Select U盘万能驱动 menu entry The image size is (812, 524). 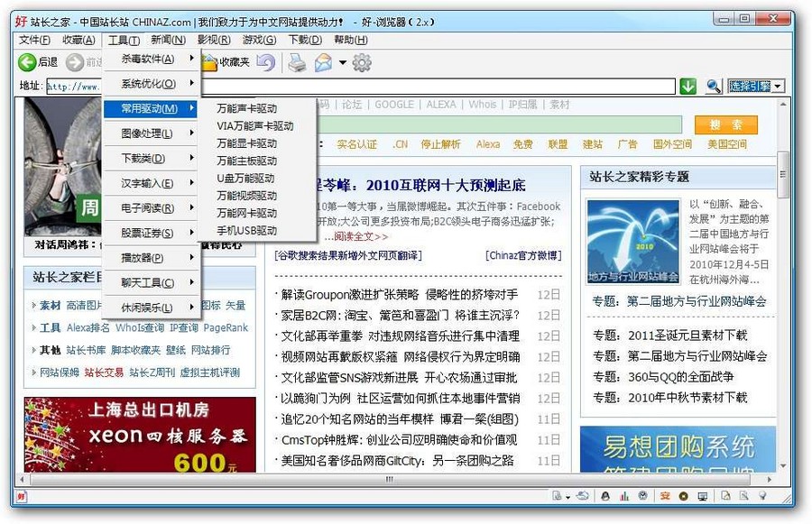coord(245,179)
